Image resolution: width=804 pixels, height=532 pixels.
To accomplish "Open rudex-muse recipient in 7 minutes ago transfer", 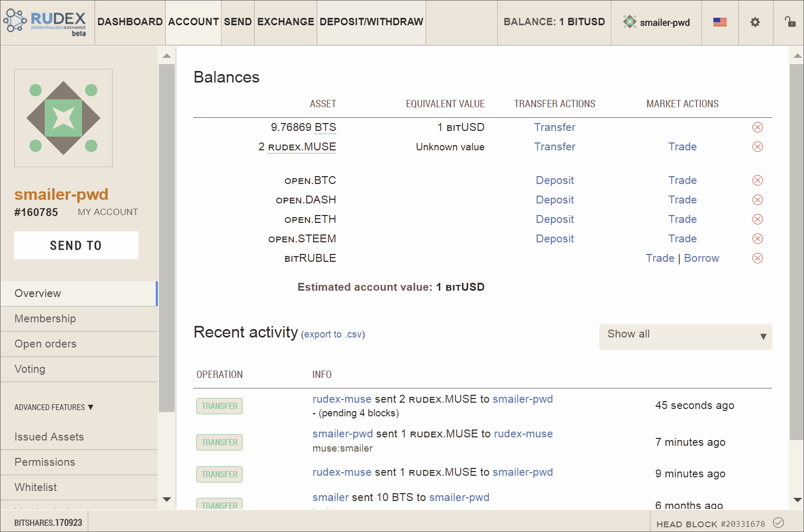I will click(x=523, y=434).
